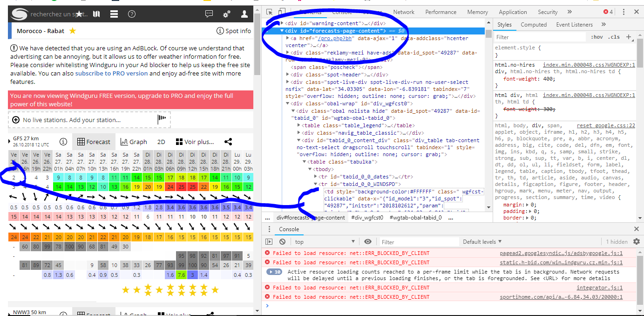
Task: Open the reset_google.css:22 source link
Action: (606, 126)
